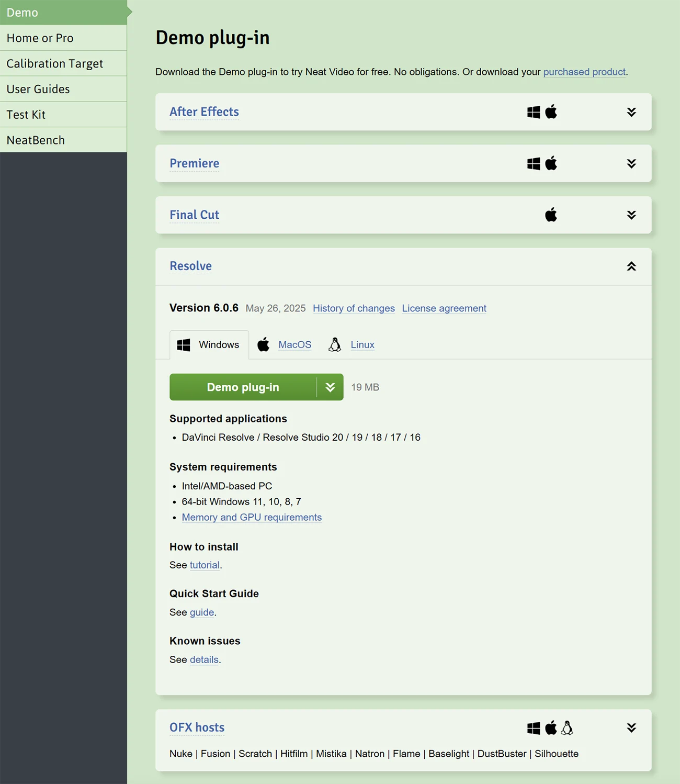Open the History of changes link
This screenshot has width=680, height=784.
[354, 308]
